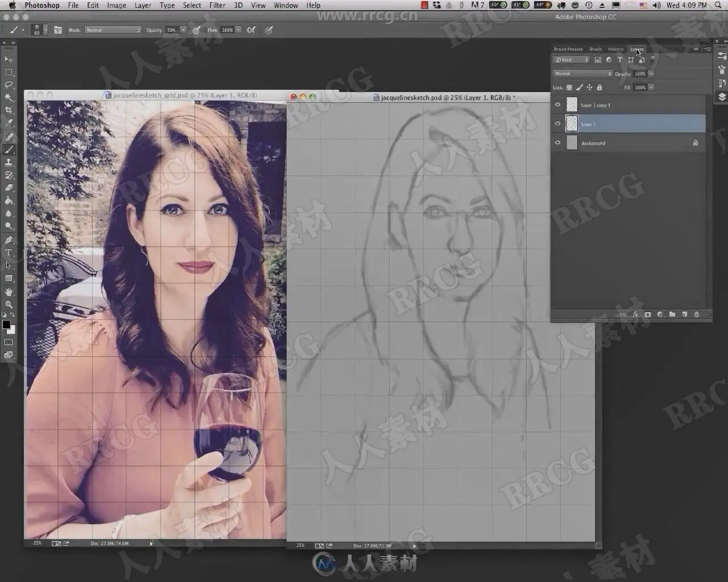The image size is (728, 582).
Task: Select the Rectangle shape tool
Action: coord(9,278)
